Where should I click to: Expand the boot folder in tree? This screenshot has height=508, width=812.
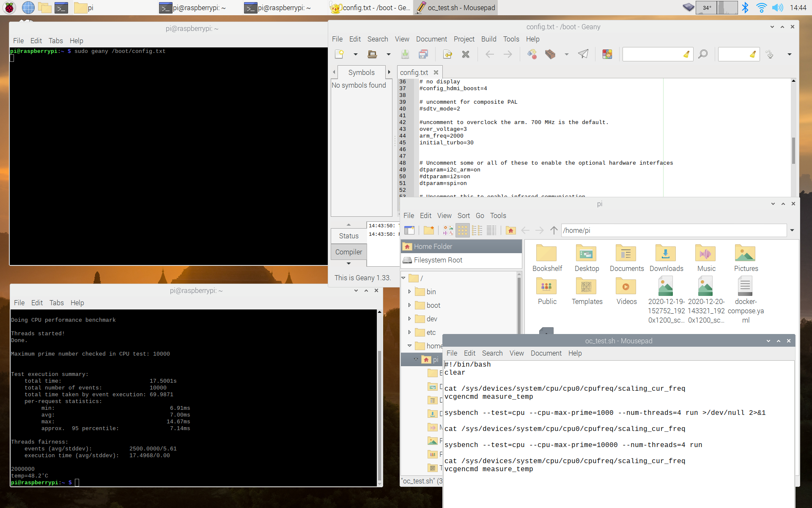pos(409,305)
